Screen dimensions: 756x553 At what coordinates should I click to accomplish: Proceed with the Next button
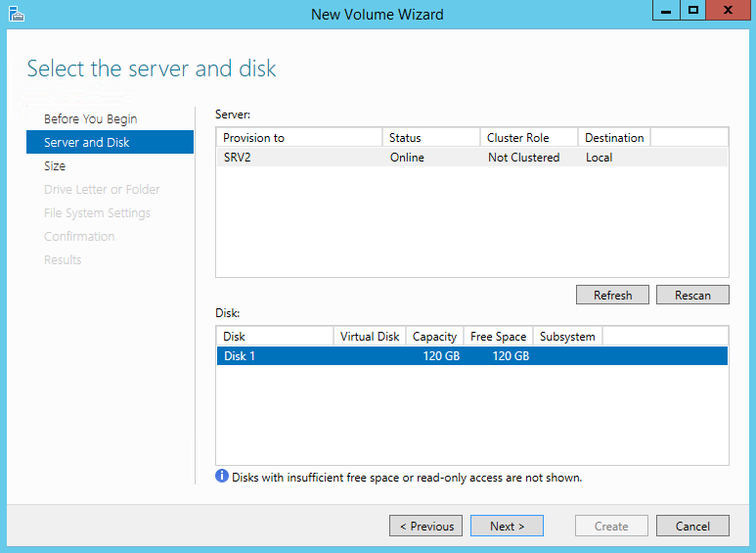coord(507,526)
